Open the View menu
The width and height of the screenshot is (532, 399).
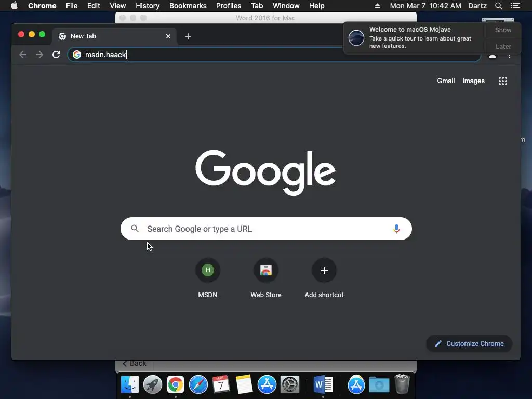[118, 6]
